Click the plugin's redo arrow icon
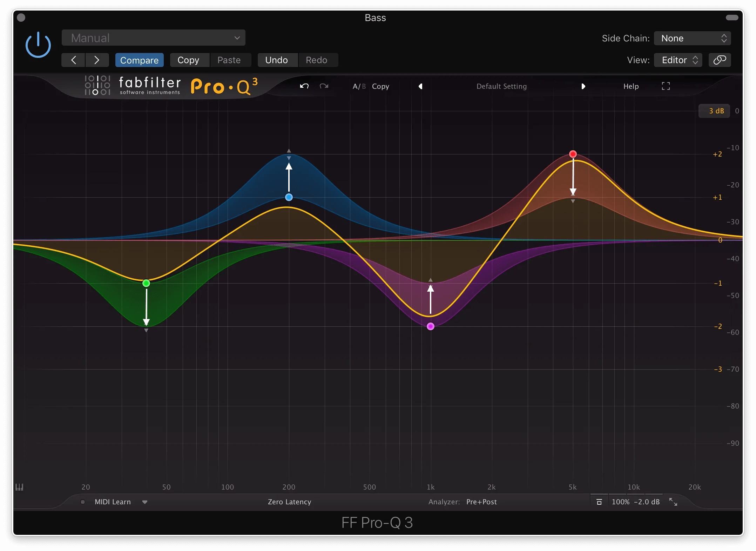Image resolution: width=756 pixels, height=551 pixels. coord(323,86)
